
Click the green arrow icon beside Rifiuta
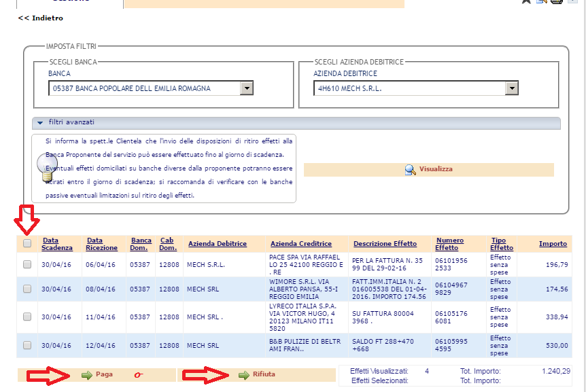pyautogui.click(x=243, y=374)
